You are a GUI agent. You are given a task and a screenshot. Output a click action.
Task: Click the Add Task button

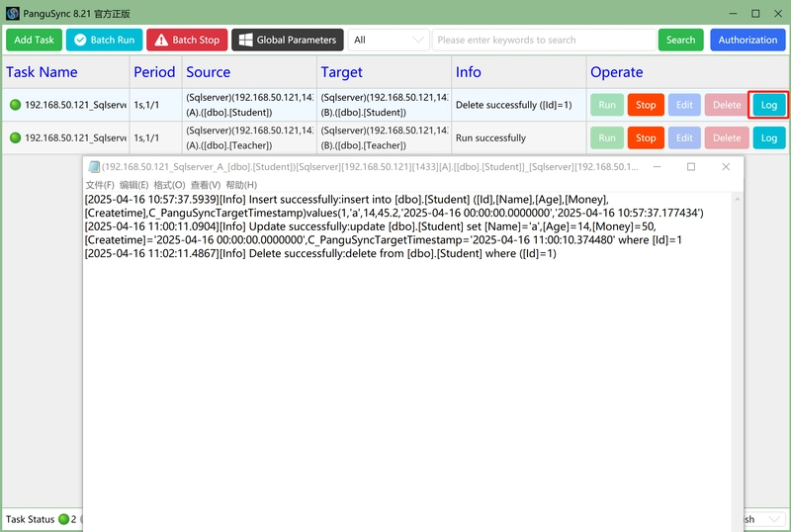point(34,40)
